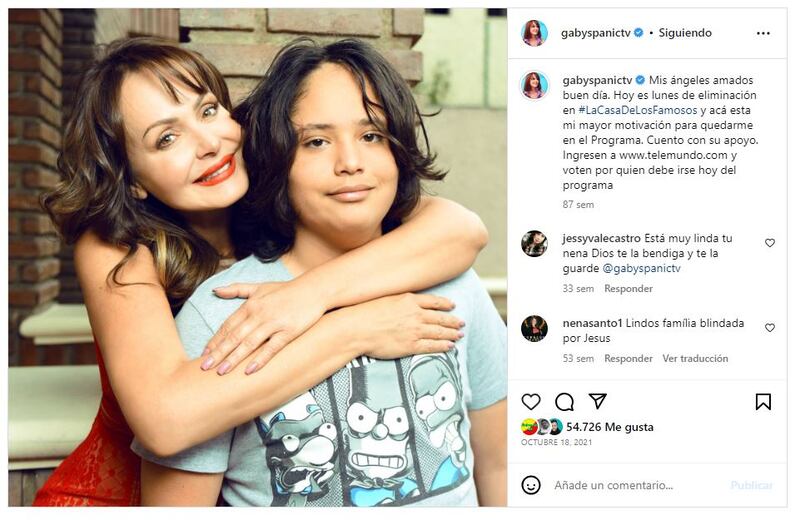Open jessyvalecastro's profile avatar
Viewport: 800px width, 520px height.
tap(534, 244)
